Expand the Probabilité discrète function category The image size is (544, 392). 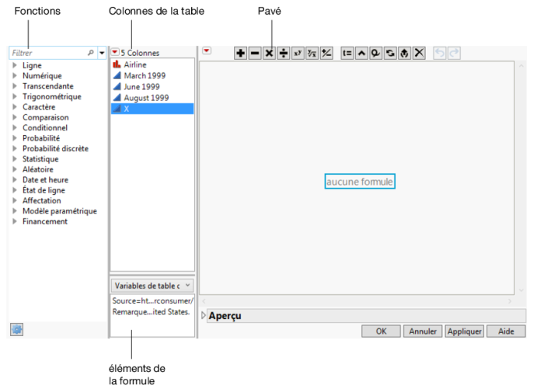[15, 148]
